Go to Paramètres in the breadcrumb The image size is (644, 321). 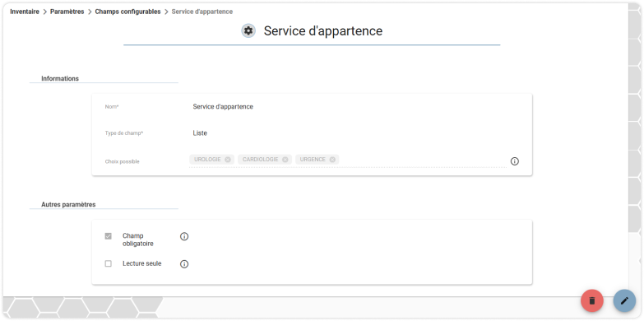click(x=67, y=12)
